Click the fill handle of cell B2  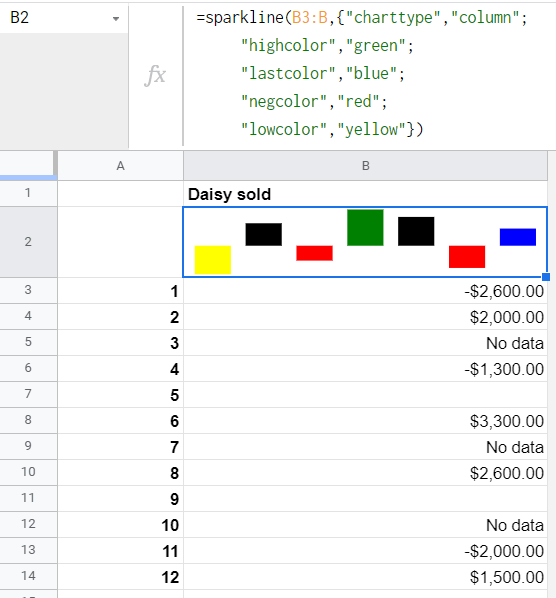546,277
